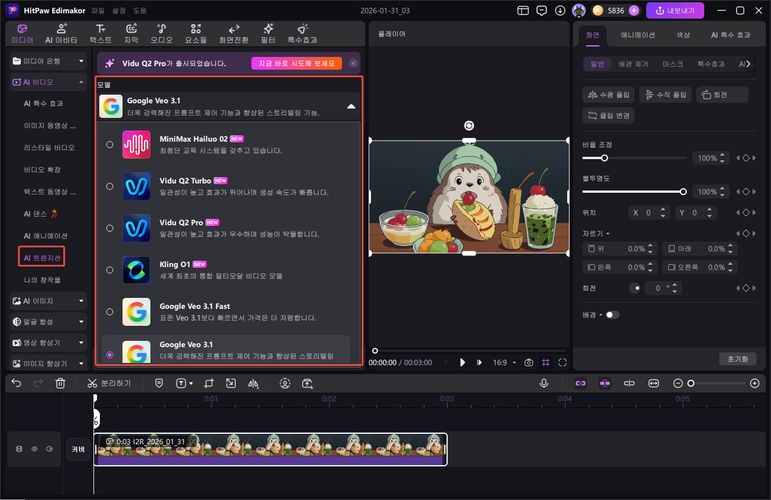Click the player progress bar handle
The width and height of the screenshot is (771, 500).
click(x=375, y=351)
